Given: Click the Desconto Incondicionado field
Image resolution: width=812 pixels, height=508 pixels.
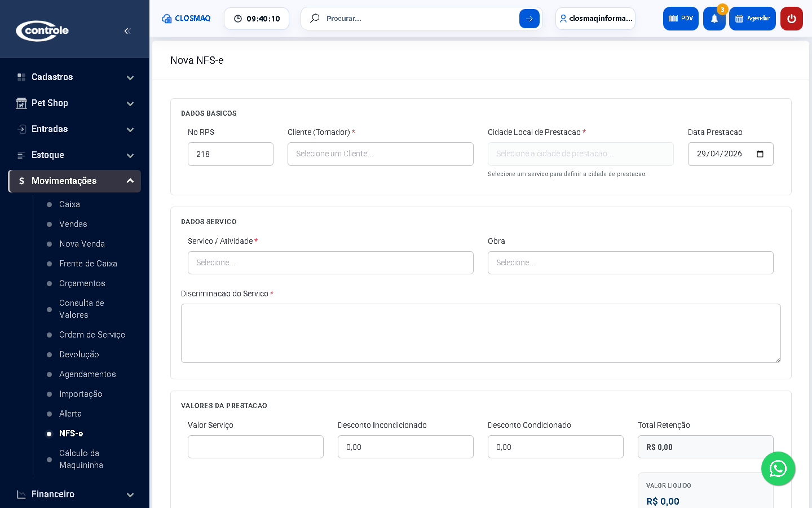Looking at the screenshot, I should 405,447.
